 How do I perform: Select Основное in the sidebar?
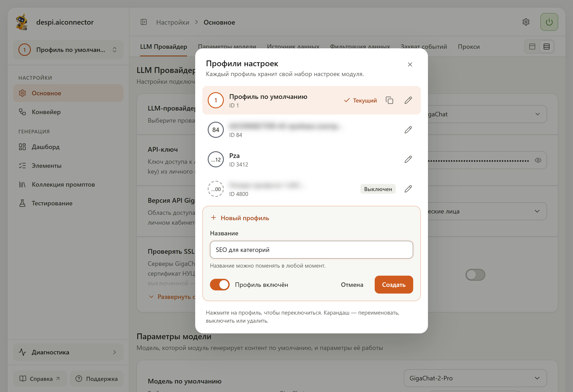click(68, 93)
